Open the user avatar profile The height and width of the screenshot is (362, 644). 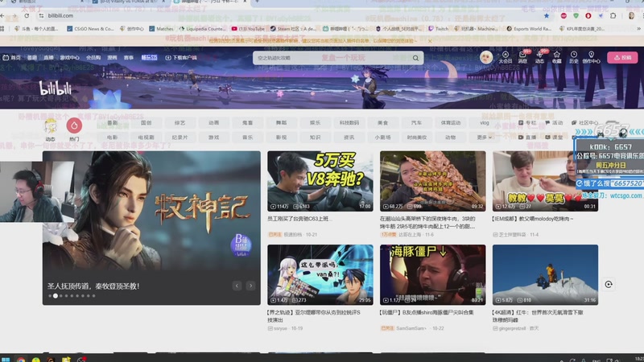[486, 57]
